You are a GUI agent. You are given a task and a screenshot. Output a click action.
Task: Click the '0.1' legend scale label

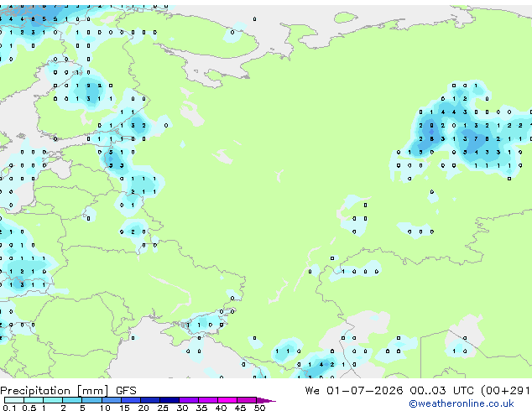click(x=9, y=408)
